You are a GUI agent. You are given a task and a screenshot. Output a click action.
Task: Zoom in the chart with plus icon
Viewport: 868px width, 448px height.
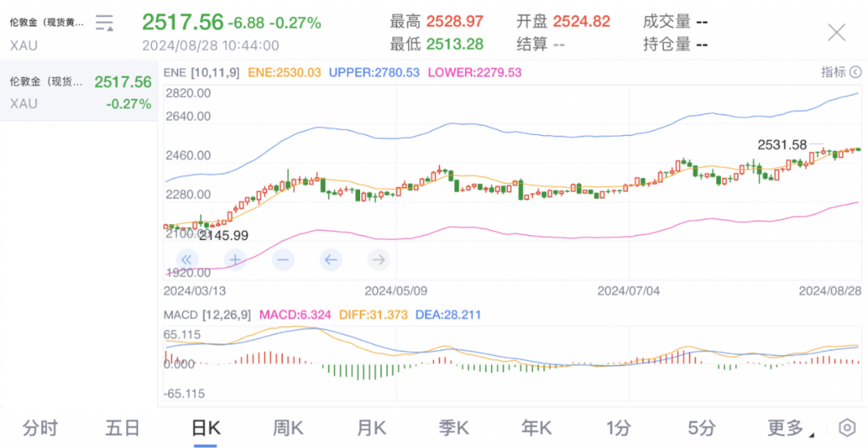235,259
